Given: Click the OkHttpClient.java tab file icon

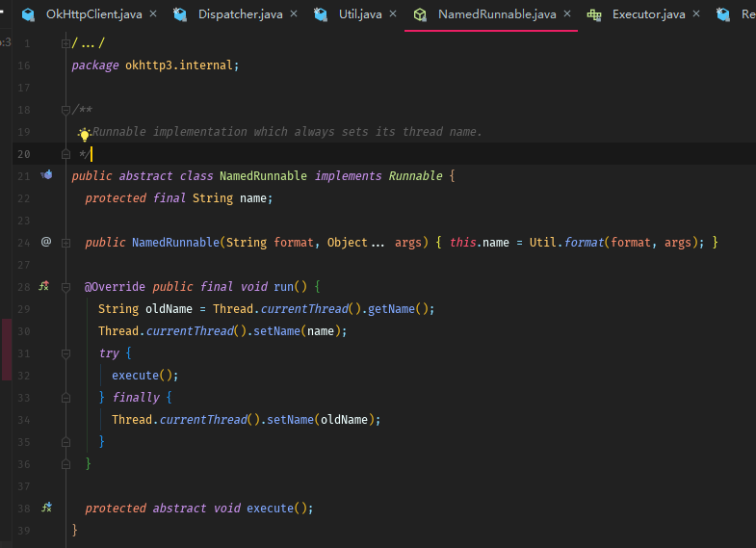Looking at the screenshot, I should coord(29,14).
